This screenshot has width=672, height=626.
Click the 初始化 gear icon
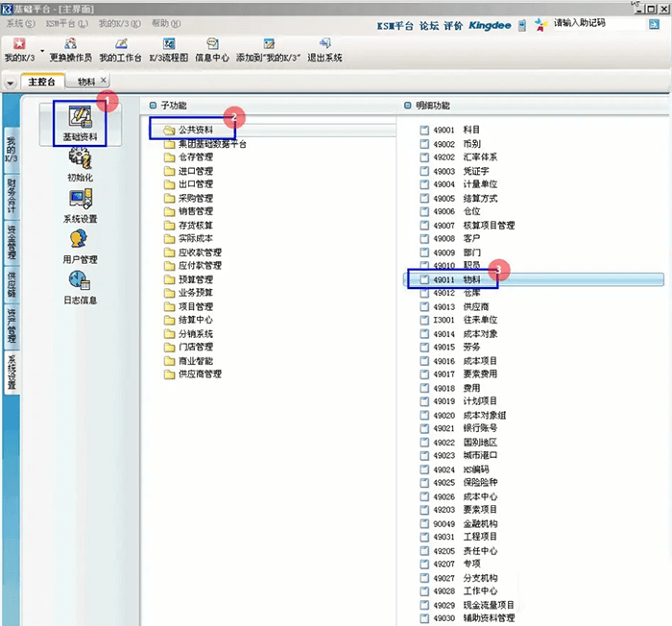click(80, 162)
